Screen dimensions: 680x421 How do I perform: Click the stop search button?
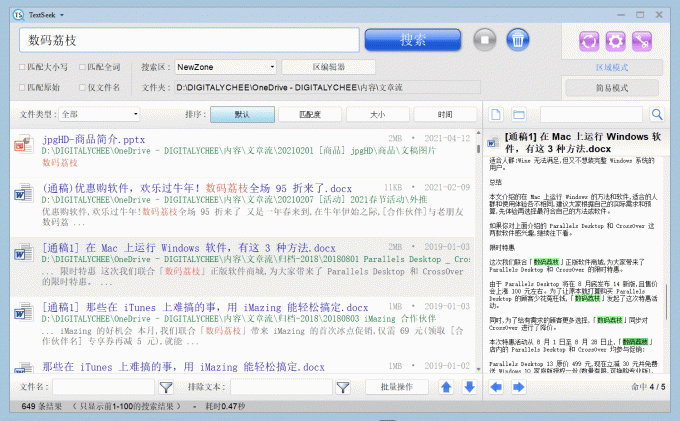[x=485, y=40]
